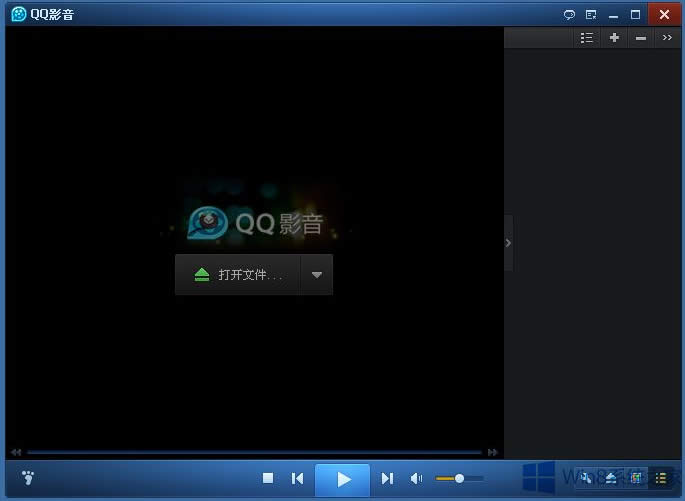Screen dimensions: 685x501
Task: Adjust the volume slider
Action: (x=460, y=479)
